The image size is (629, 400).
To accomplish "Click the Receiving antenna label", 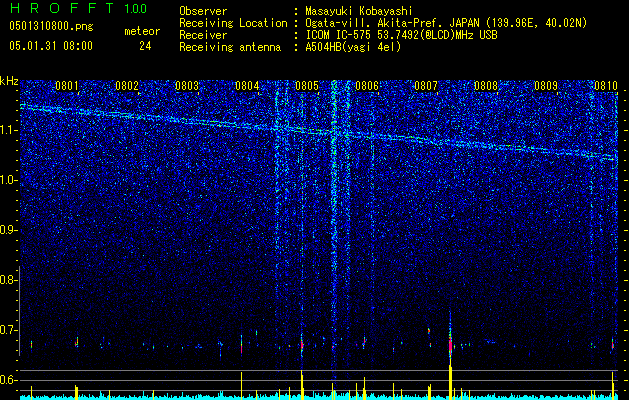I will pyautogui.click(x=230, y=47).
